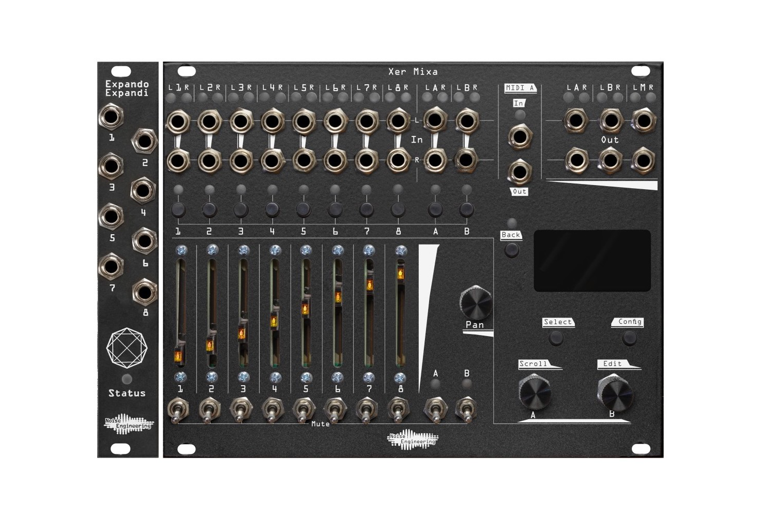Click the channel 8 fader cap
This screenshot has width=760, height=532.
pyautogui.click(x=401, y=274)
